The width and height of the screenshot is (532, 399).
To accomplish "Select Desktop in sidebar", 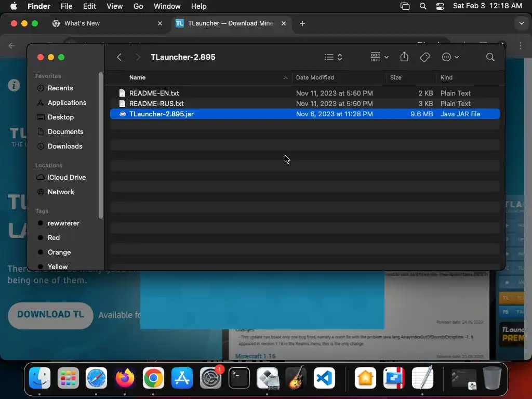I will pyautogui.click(x=60, y=117).
